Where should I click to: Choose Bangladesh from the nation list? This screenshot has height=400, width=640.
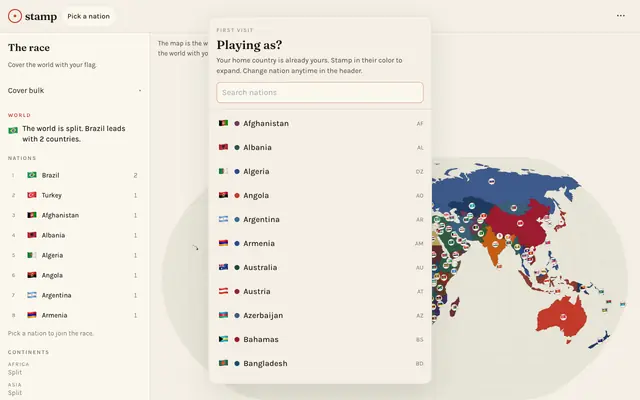pos(320,363)
